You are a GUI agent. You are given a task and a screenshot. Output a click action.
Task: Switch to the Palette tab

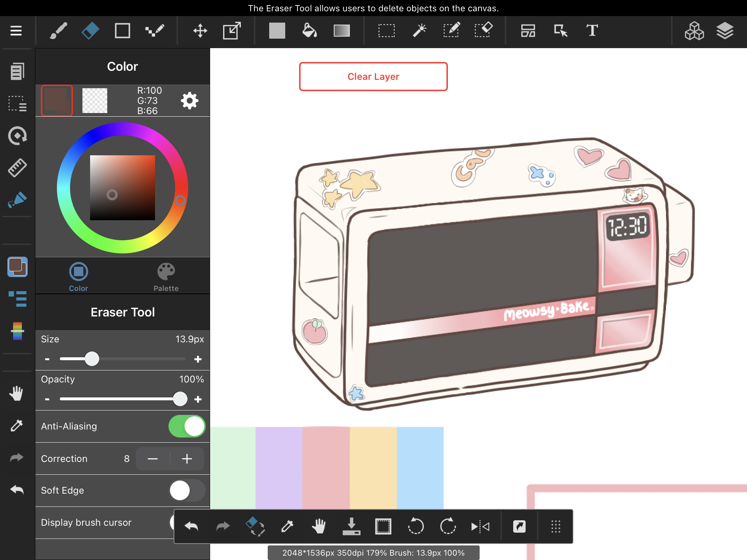tap(166, 277)
